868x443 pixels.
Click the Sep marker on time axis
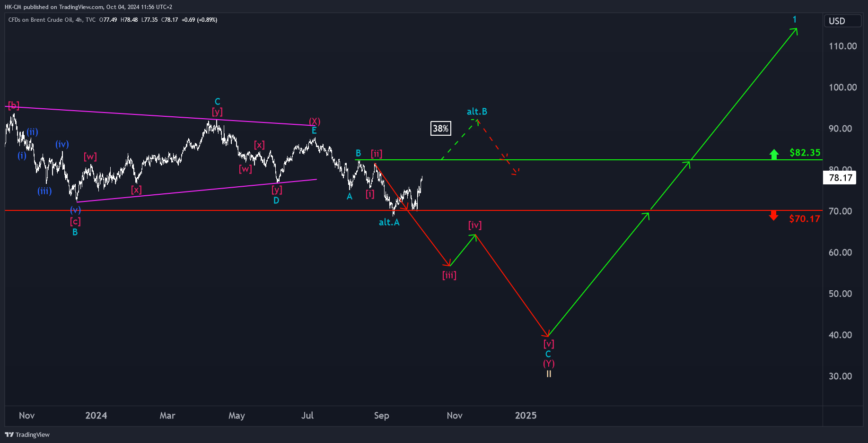pyautogui.click(x=381, y=415)
